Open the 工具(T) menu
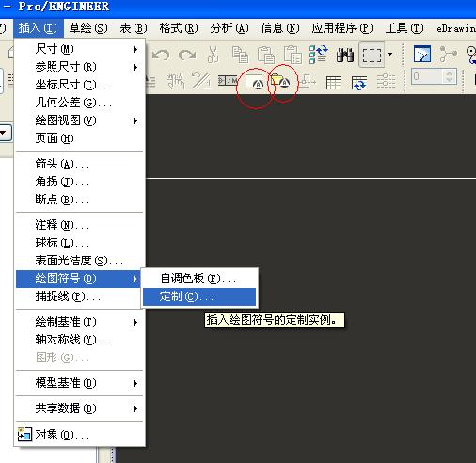476x463 pixels. point(405,28)
